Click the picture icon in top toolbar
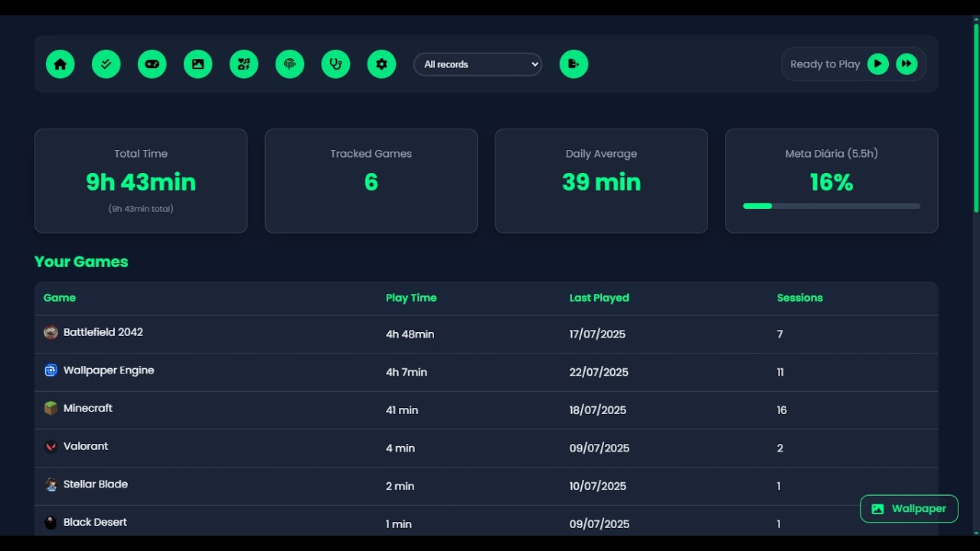 [x=198, y=64]
